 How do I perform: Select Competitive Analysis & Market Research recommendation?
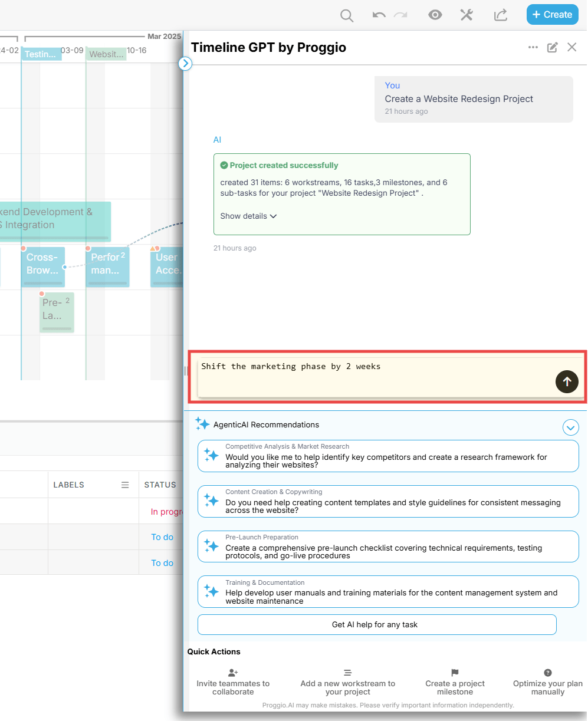coord(388,456)
